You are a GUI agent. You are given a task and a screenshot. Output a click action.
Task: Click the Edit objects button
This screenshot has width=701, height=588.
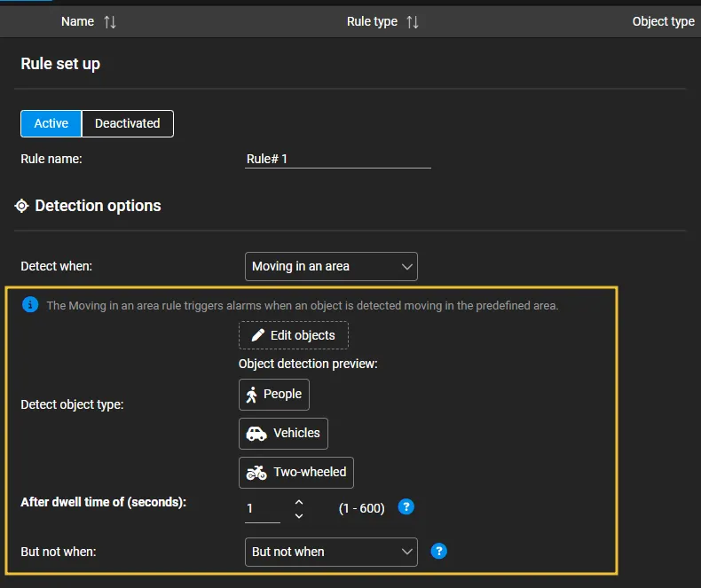294,335
